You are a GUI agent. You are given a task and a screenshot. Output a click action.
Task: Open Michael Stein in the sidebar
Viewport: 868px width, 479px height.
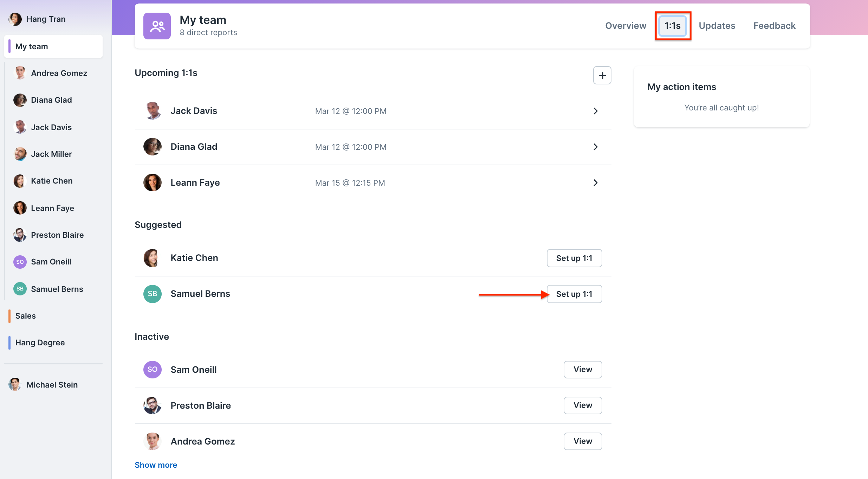[53, 385]
